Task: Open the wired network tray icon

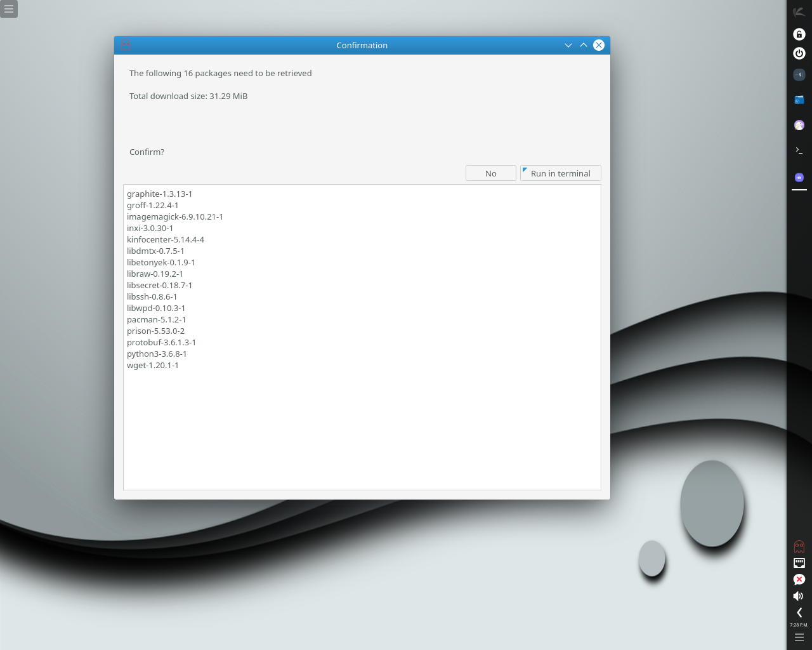Action: pos(799,563)
